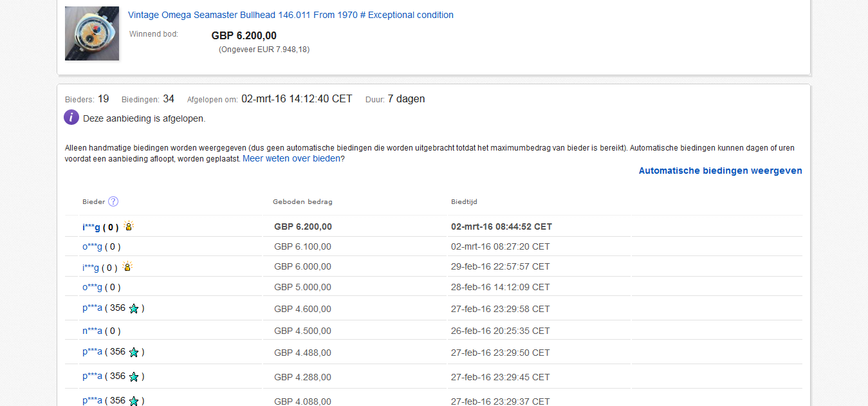
Task: Open bidder p***a on the GBP 4.488,00 bid
Action: tap(92, 352)
